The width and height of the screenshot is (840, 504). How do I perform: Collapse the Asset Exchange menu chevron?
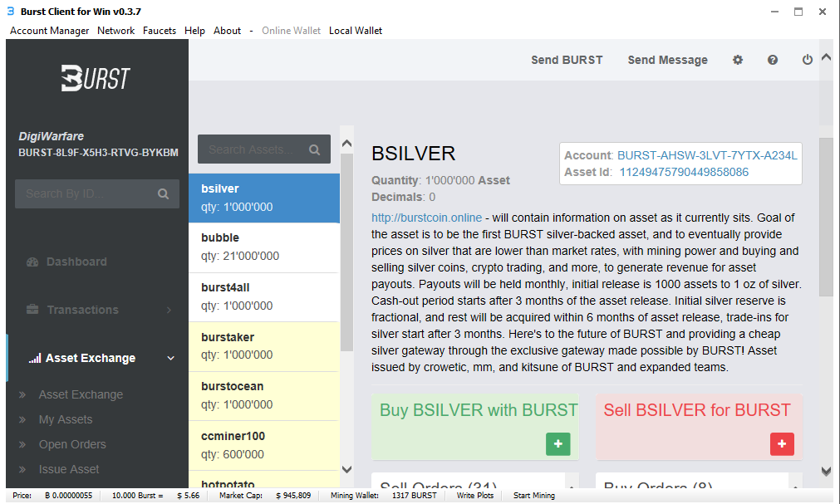171,359
